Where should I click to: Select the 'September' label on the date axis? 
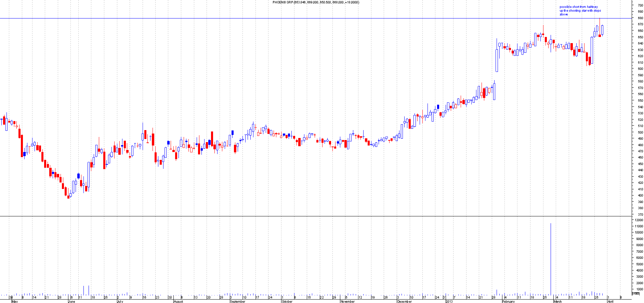(238, 302)
